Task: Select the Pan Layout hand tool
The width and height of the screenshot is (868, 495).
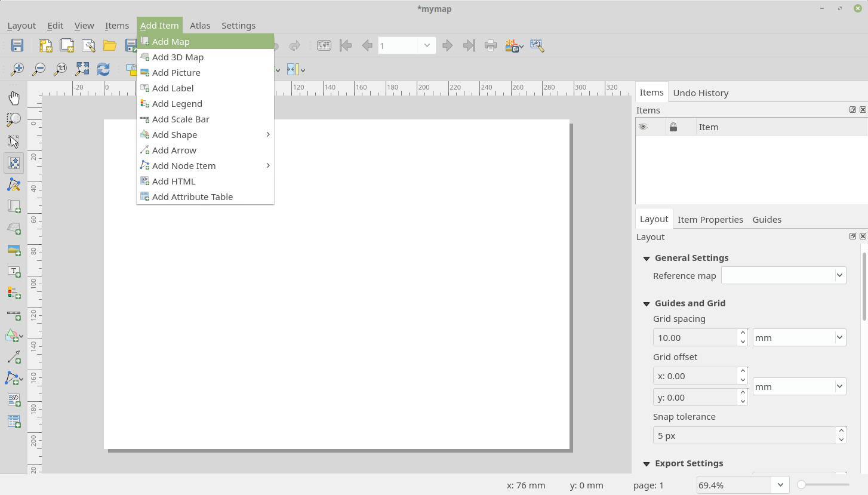Action: (x=14, y=98)
